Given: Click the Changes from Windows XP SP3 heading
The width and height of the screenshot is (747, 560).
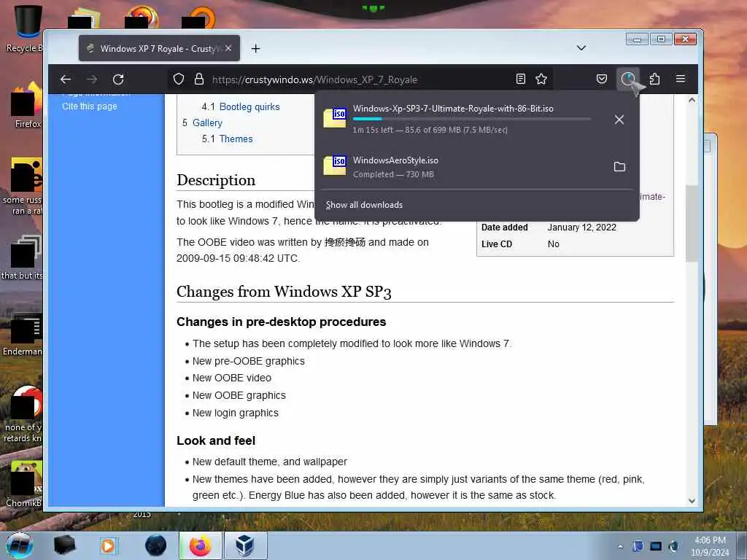Looking at the screenshot, I should [x=284, y=292].
